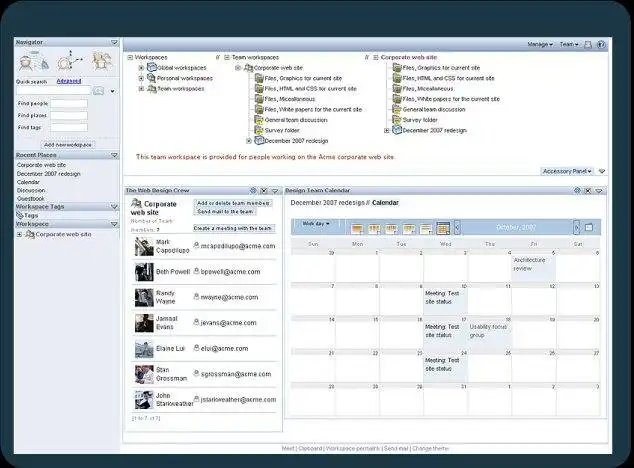Click the printer icon beside the Team menu
634x468 pixels.
(588, 44)
